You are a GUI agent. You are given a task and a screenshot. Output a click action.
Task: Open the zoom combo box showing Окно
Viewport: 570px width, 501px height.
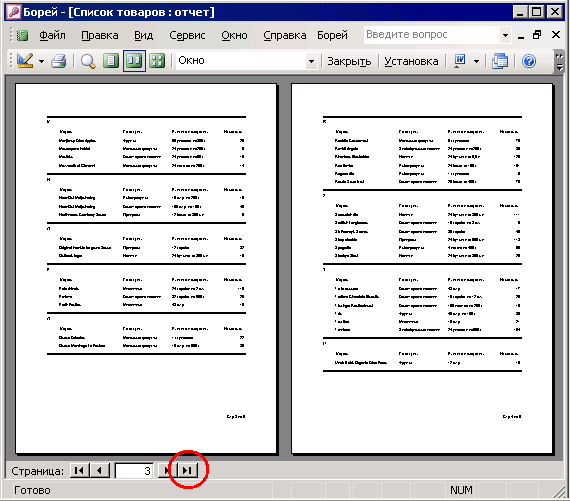coord(246,61)
